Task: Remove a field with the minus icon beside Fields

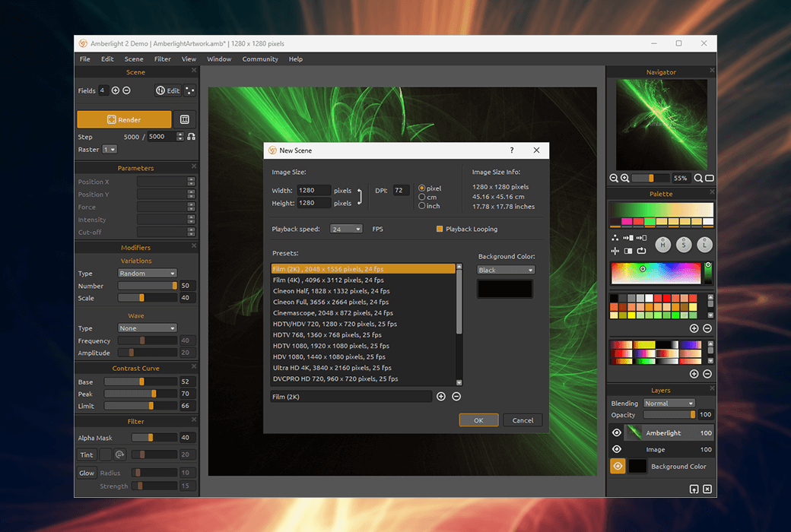Action: pyautogui.click(x=126, y=90)
